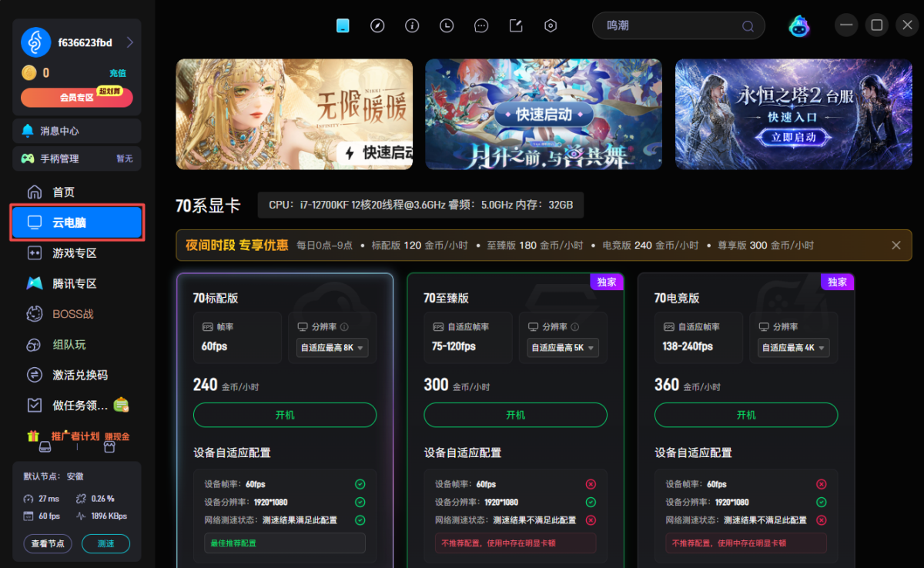Screen dimensions: 924x568
Task: Click 默认节点: 安徽 text
Action: click(54, 476)
